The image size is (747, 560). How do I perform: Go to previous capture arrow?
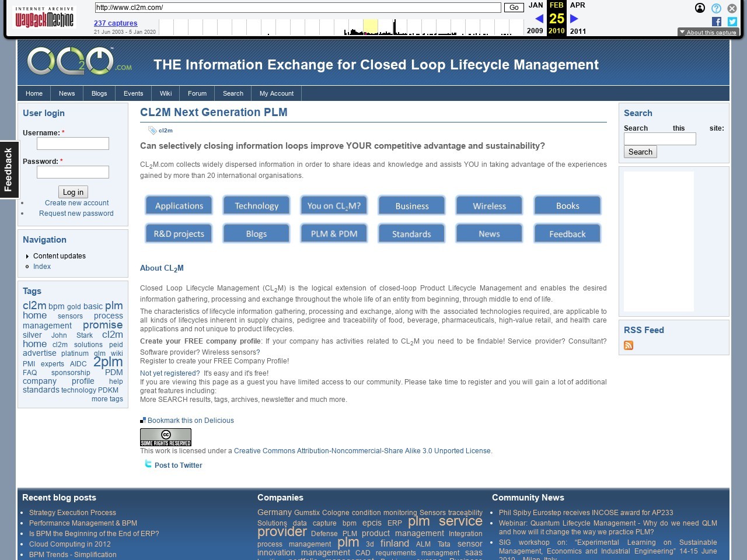coord(539,19)
